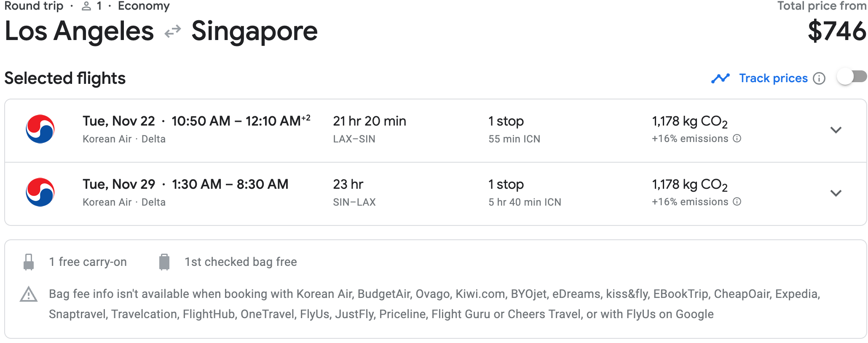Click the Track prices info icon
This screenshot has height=343, width=868.
(819, 78)
